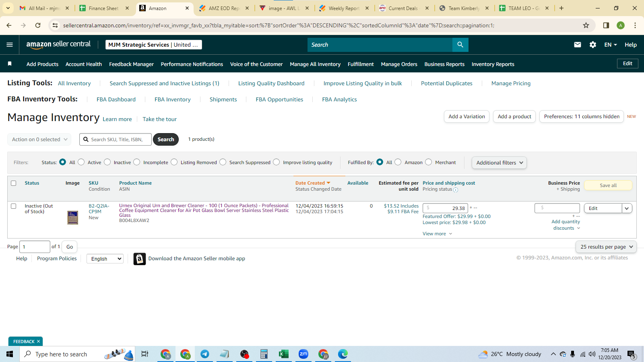Screen dimensions: 644x362
Task: Select Fulfilled By Merchant radio
Action: pyautogui.click(x=429, y=162)
